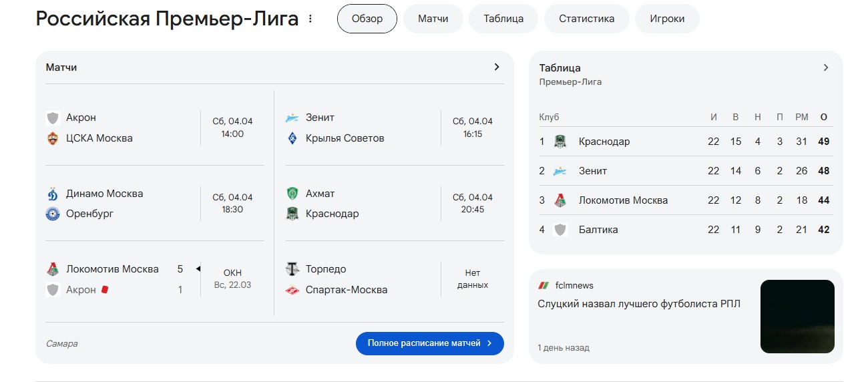Open the three-dot menu beside league title
868x382 pixels.
[x=310, y=19]
